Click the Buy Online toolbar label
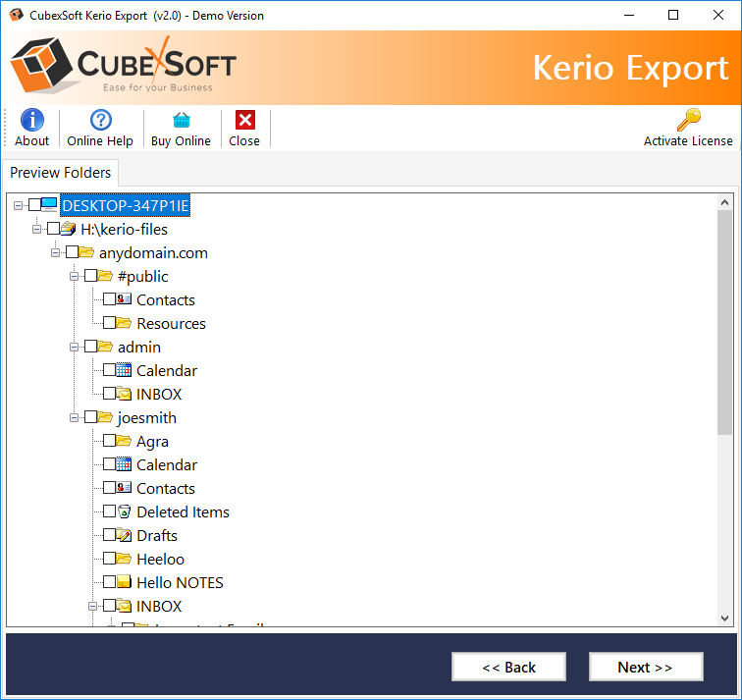The height and width of the screenshot is (700, 742). coord(181,141)
